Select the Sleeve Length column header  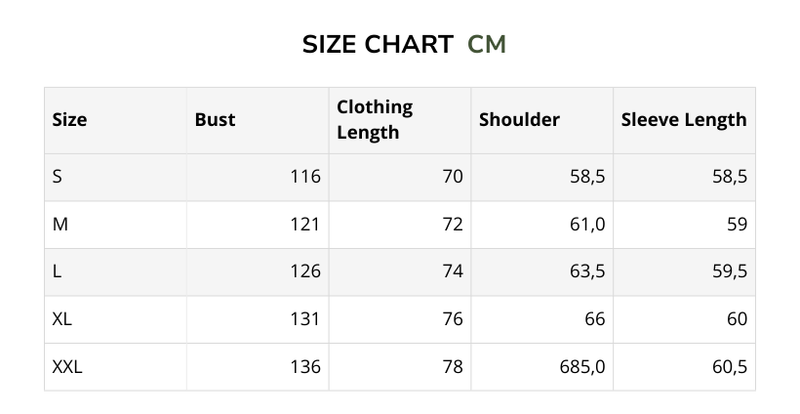[684, 120]
